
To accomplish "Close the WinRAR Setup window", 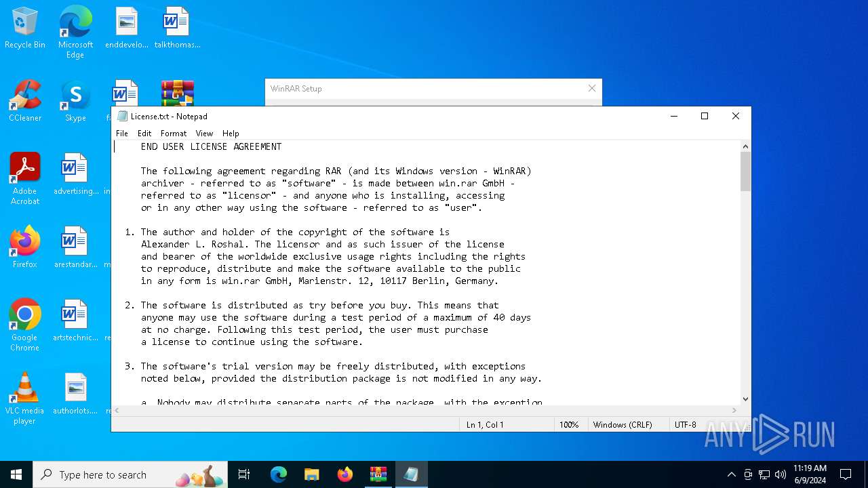I will (592, 88).
